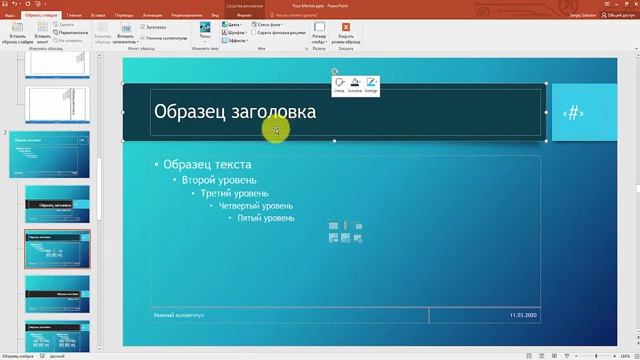Open the Файл (File) tab
Viewport: 640px width, 360px height.
click(10, 15)
